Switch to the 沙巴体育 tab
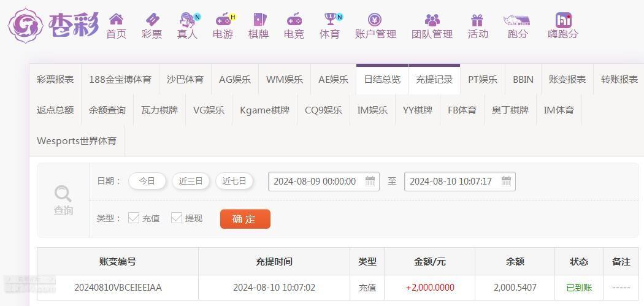Viewport: 644px width, 306px height. click(x=185, y=80)
